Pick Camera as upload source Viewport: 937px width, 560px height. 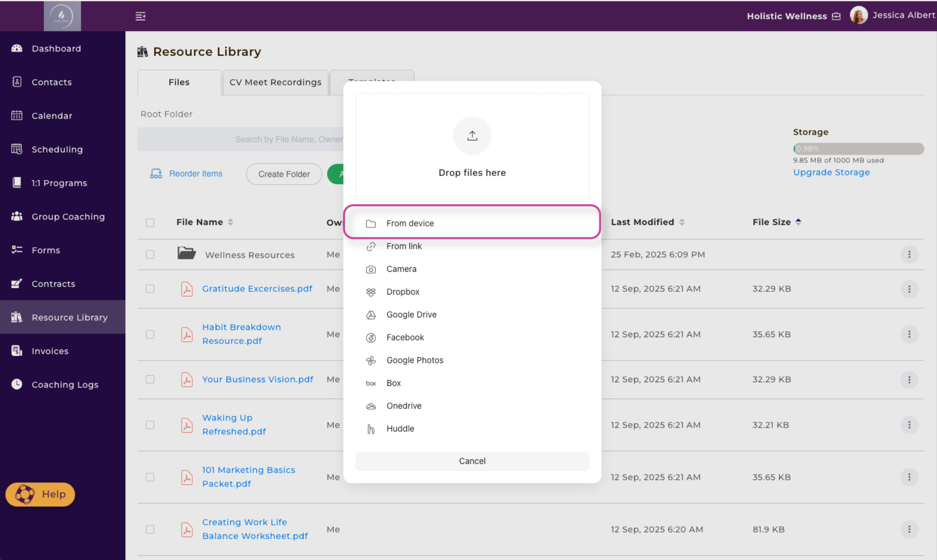401,269
